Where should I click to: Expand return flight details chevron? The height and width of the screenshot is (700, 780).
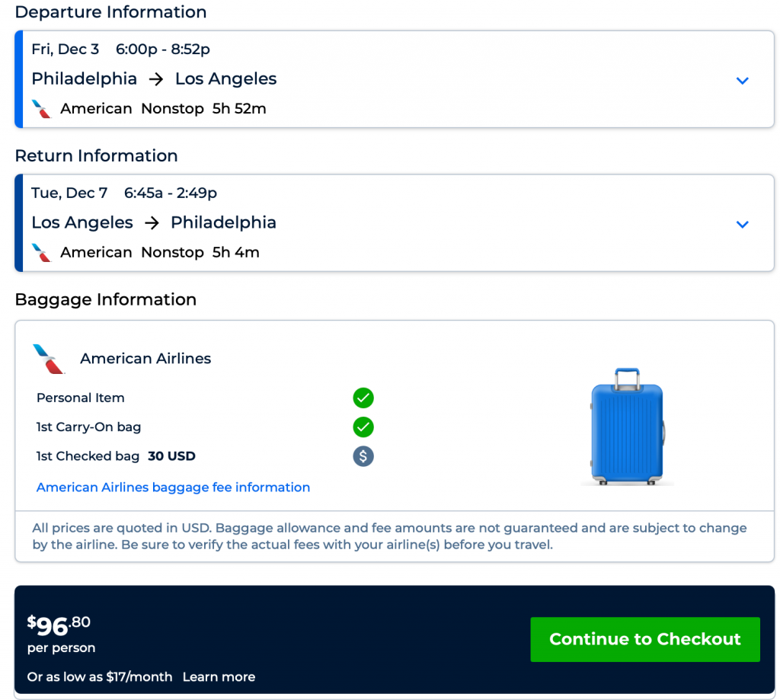(x=743, y=225)
